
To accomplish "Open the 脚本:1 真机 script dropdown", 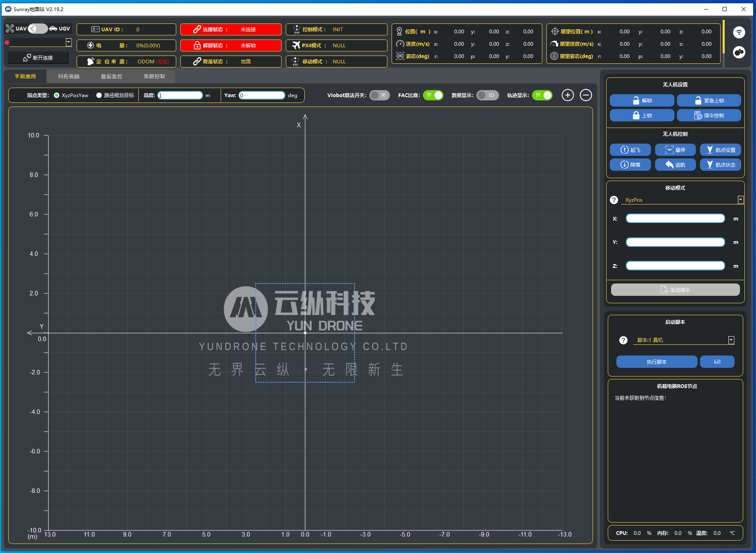I will point(684,340).
